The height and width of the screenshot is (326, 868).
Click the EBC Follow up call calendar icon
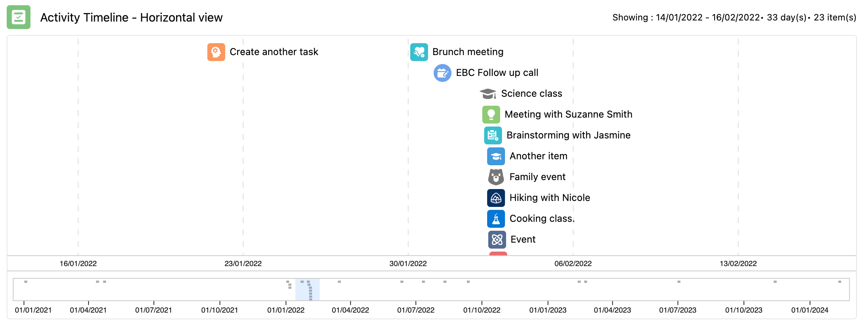[443, 73]
